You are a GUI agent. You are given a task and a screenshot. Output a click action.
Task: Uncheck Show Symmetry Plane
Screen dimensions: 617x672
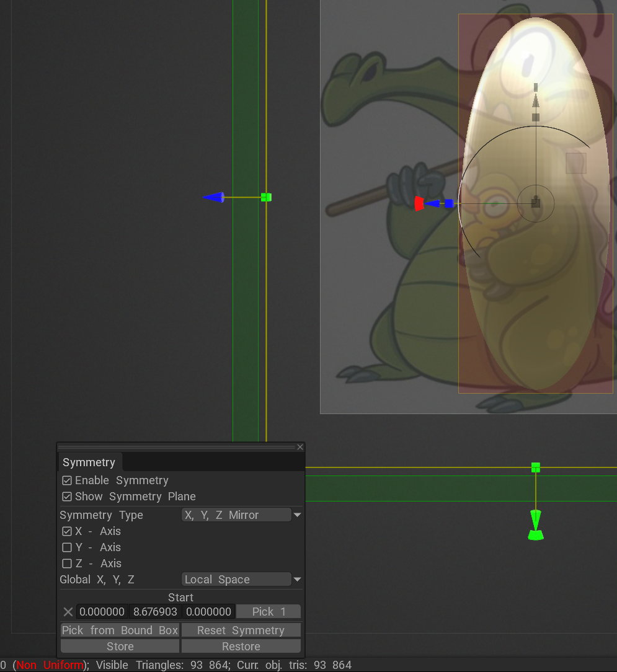(67, 497)
